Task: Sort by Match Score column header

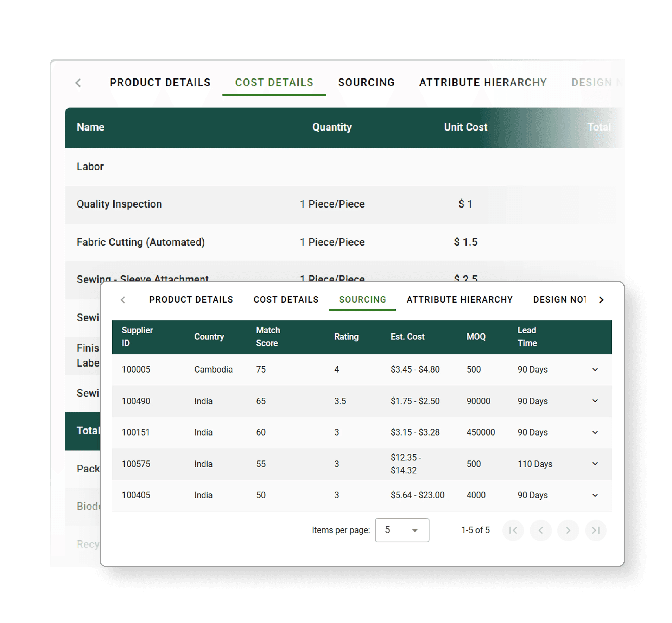Action: (268, 336)
